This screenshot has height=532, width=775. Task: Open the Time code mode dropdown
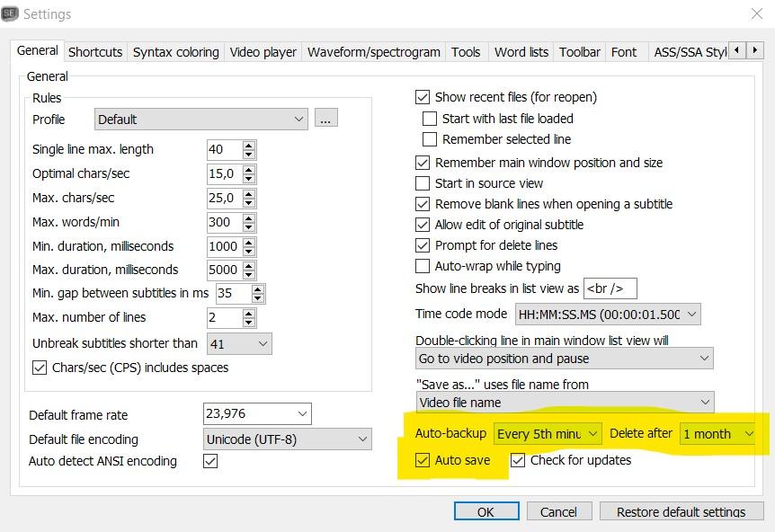coord(690,315)
